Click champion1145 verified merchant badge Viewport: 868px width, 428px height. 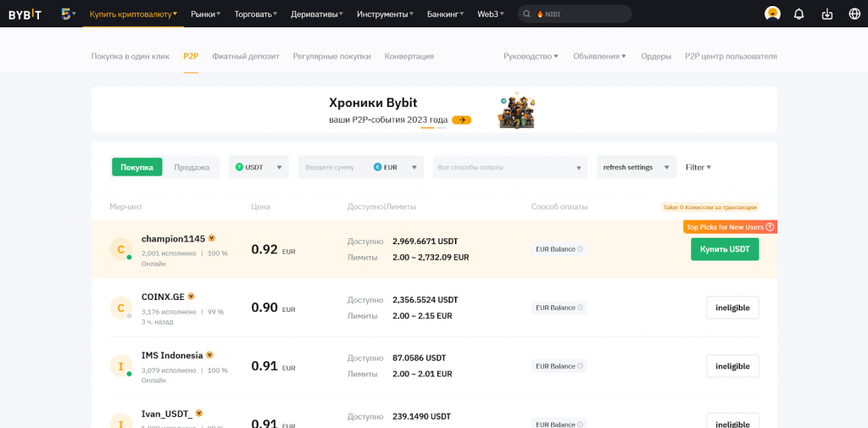coord(211,238)
